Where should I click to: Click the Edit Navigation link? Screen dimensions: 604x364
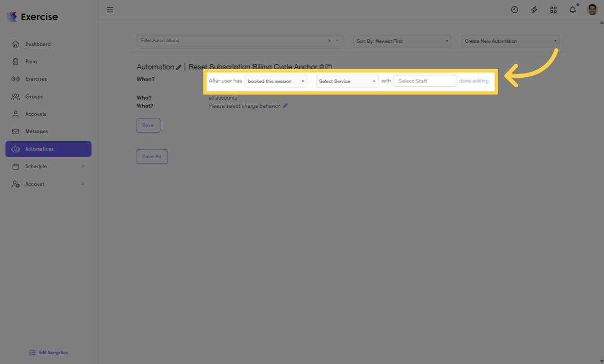[x=53, y=353]
